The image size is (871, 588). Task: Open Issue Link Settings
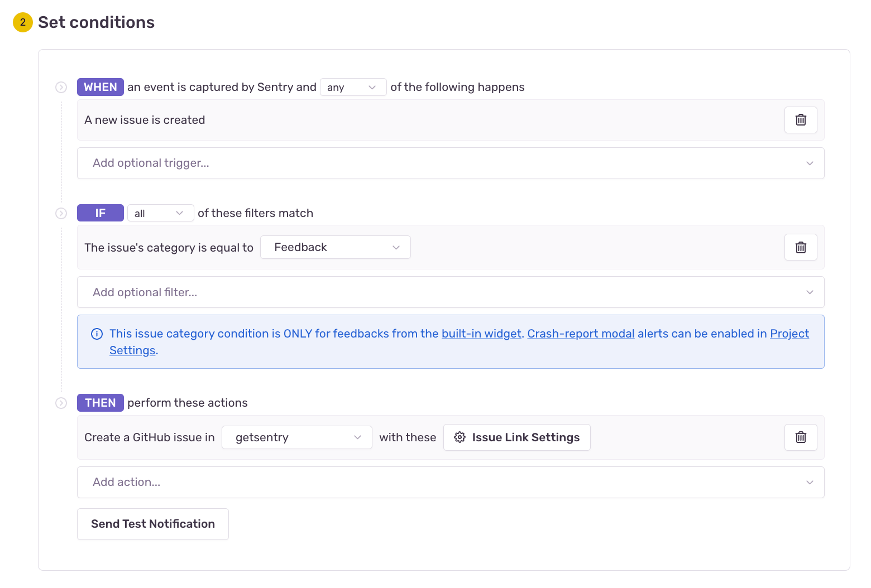(525, 437)
